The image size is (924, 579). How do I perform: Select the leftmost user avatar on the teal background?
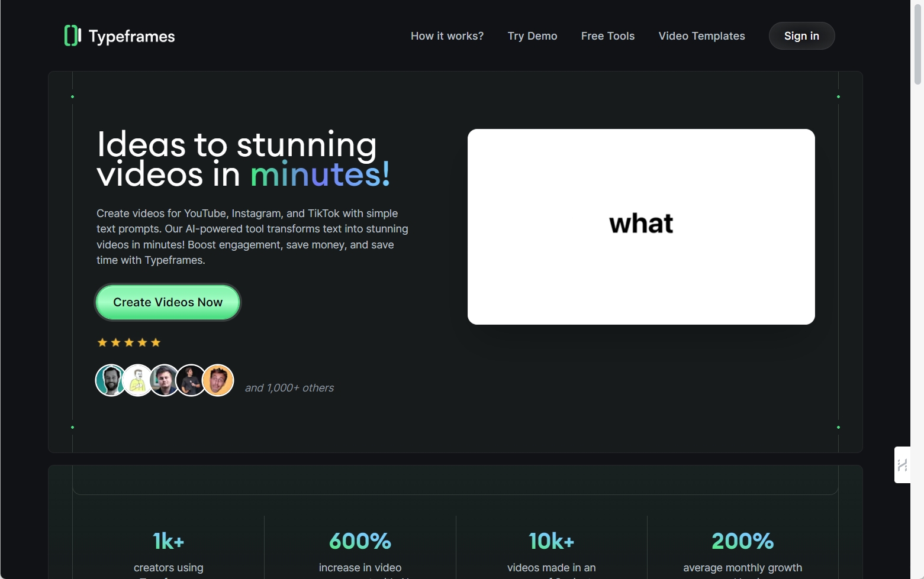point(111,380)
